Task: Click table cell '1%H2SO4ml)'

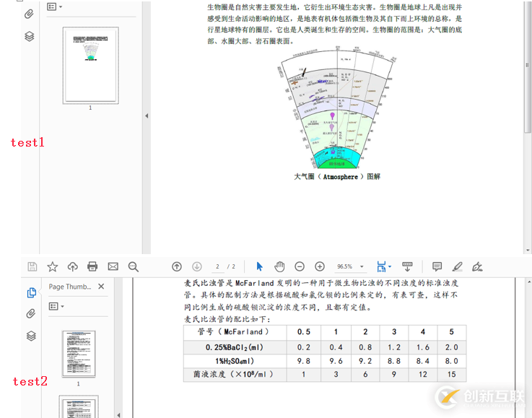Action: coord(235,361)
